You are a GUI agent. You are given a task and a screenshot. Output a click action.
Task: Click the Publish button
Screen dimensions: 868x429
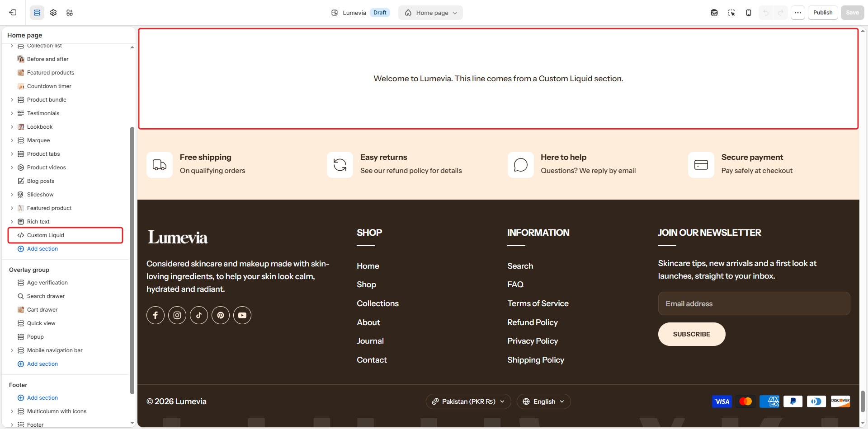[823, 13]
